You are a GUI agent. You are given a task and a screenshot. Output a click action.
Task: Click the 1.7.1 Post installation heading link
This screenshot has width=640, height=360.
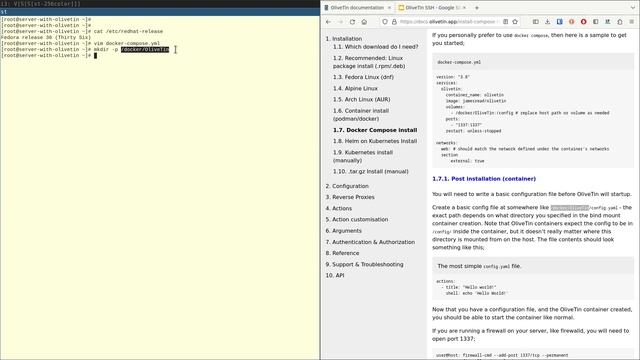[484, 179]
